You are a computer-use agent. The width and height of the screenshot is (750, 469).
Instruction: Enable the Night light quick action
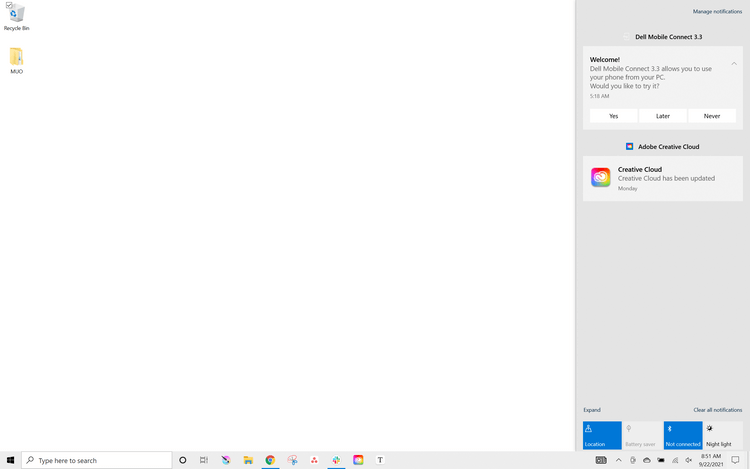723,435
